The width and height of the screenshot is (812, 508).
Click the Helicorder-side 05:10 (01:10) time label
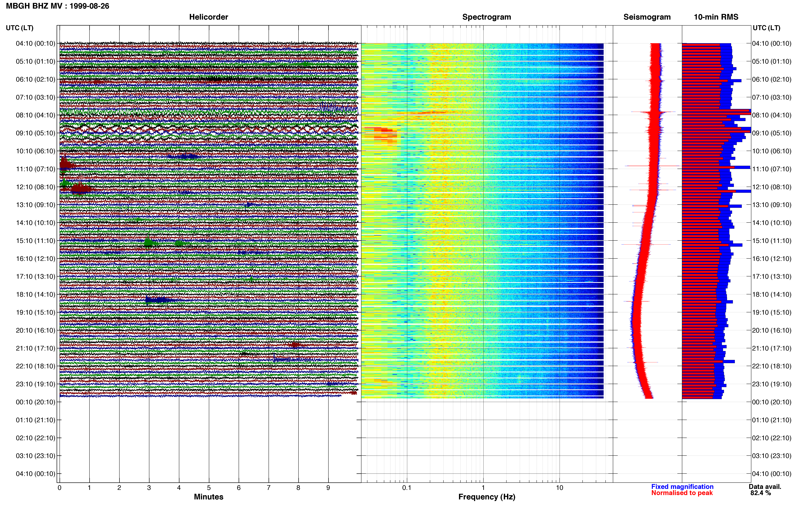coord(36,61)
